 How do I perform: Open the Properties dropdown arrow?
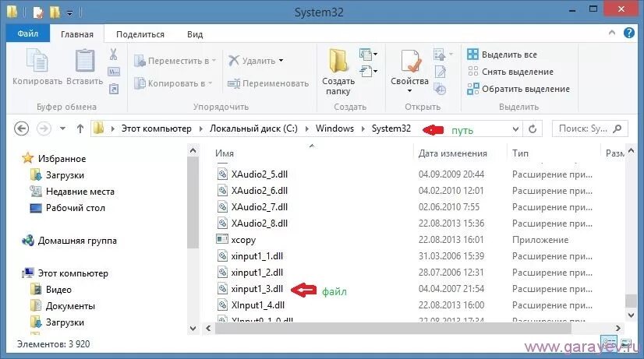409,90
